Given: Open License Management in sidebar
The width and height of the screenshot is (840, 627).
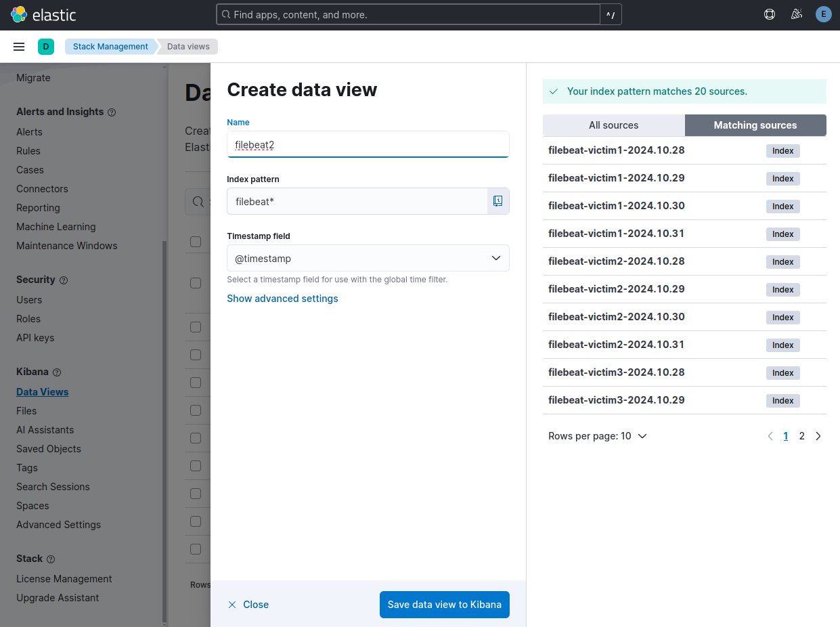Looking at the screenshot, I should 64,579.
